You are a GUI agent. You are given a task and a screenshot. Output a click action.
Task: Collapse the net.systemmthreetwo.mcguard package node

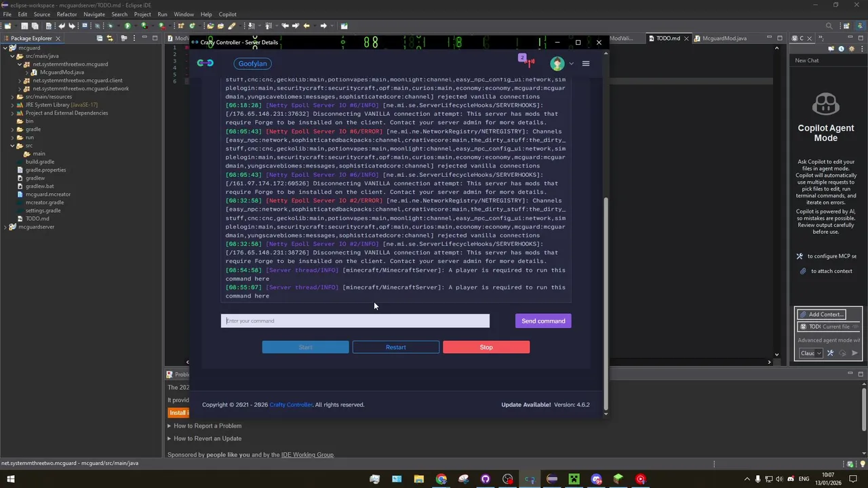[x=20, y=64]
